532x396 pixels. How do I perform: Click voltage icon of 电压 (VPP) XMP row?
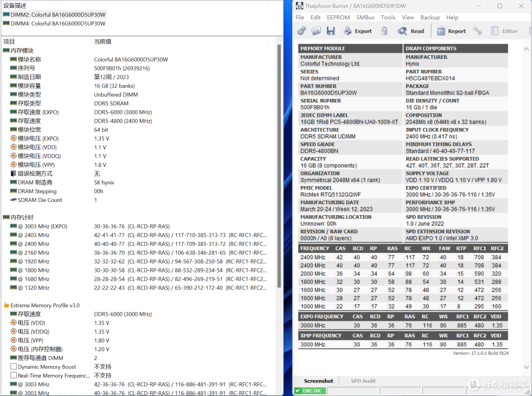[13, 340]
